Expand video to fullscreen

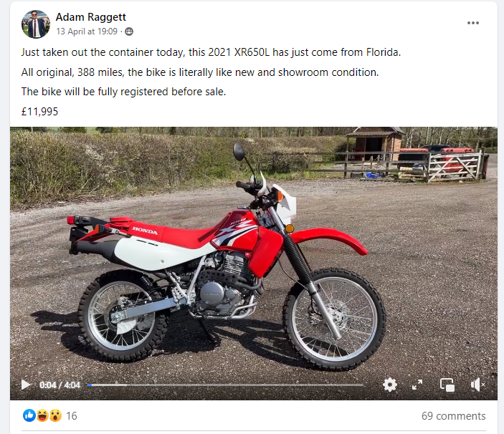tap(417, 385)
